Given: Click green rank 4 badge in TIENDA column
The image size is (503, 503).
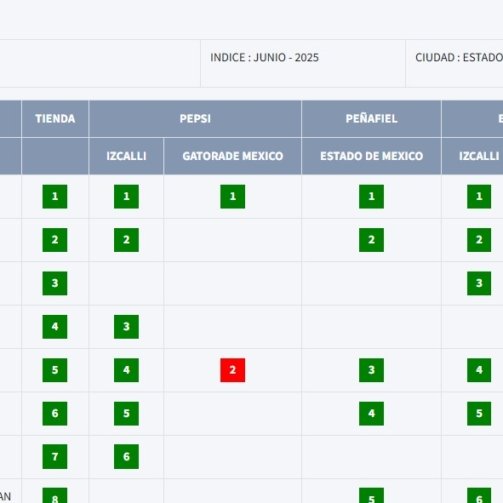Looking at the screenshot, I should (x=55, y=327).
